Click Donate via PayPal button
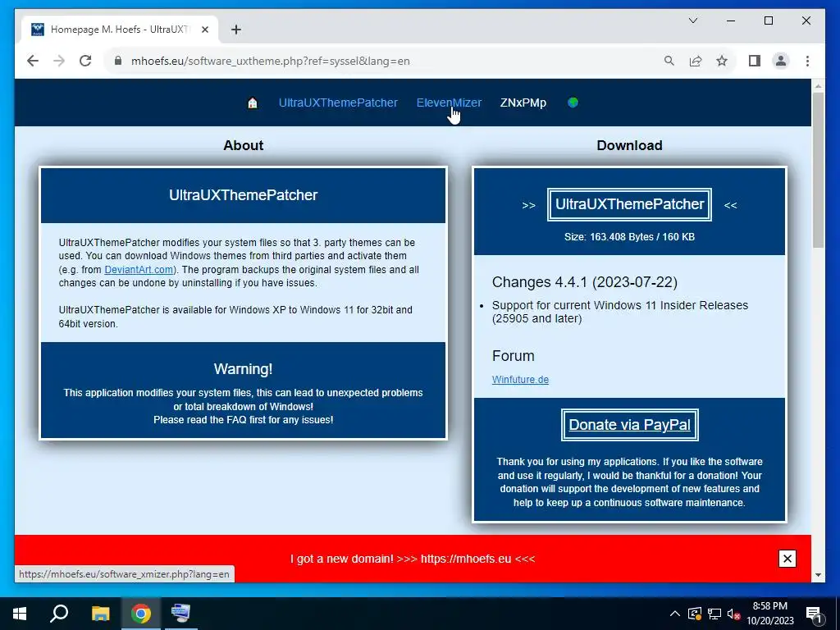Image resolution: width=840 pixels, height=630 pixels. (629, 425)
